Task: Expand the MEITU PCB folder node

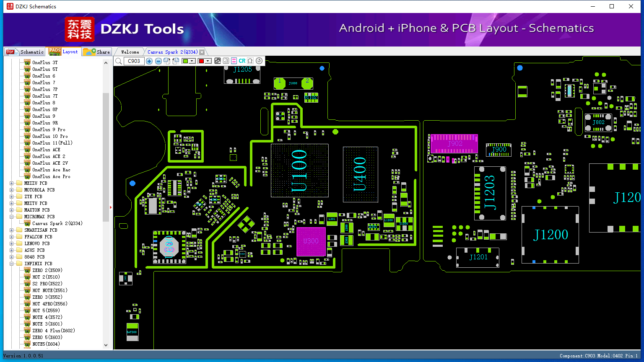Action: [x=12, y=203]
